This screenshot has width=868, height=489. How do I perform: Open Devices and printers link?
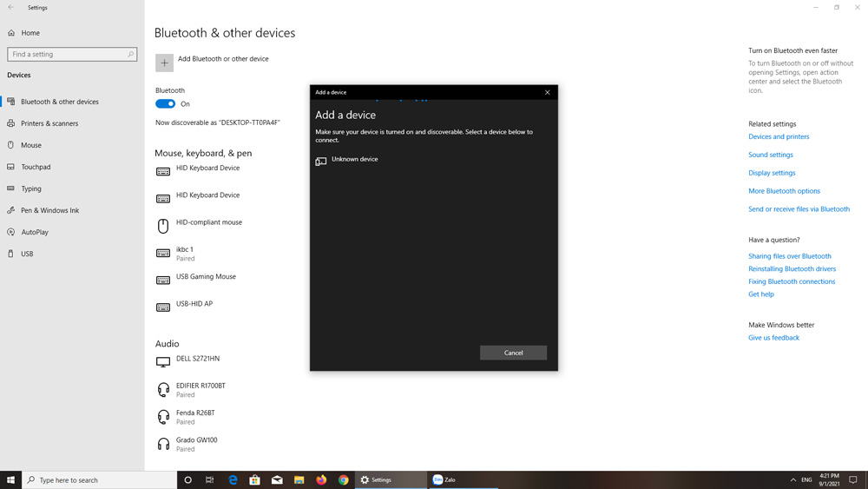click(779, 136)
